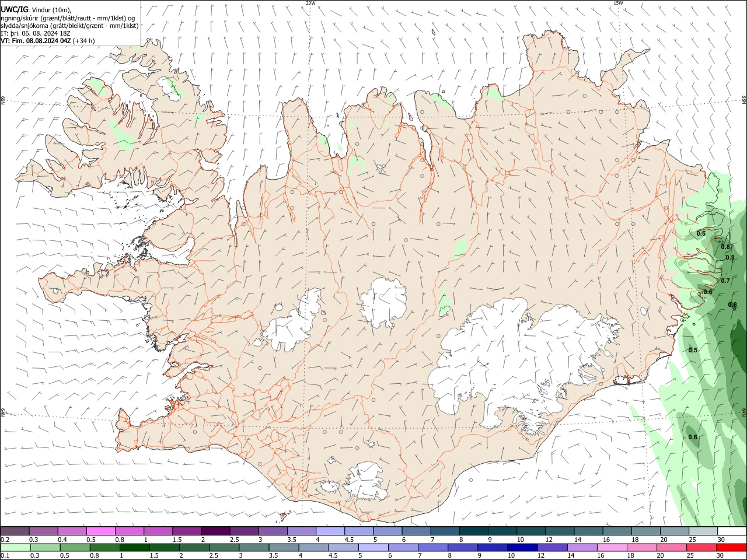Click the '0.2' snow scale label
The width and height of the screenshot is (747, 560).
5,540
